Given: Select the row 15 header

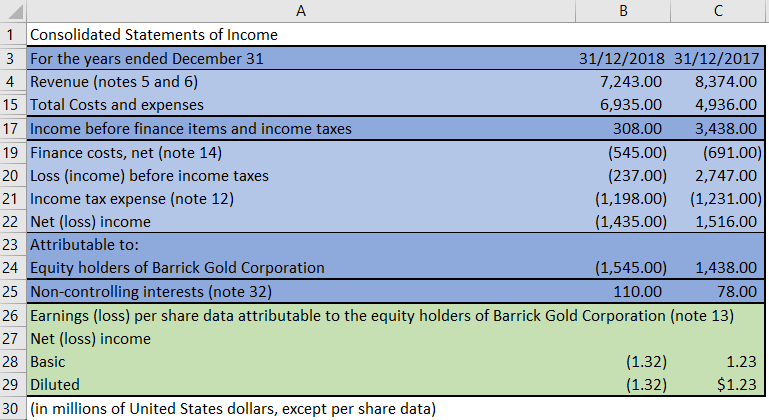Looking at the screenshot, I should 12,104.
